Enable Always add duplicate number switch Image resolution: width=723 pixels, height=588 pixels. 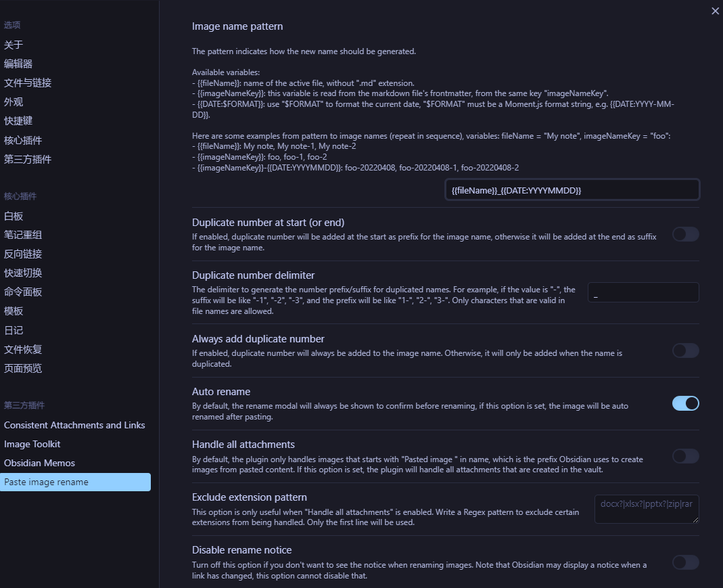point(685,350)
